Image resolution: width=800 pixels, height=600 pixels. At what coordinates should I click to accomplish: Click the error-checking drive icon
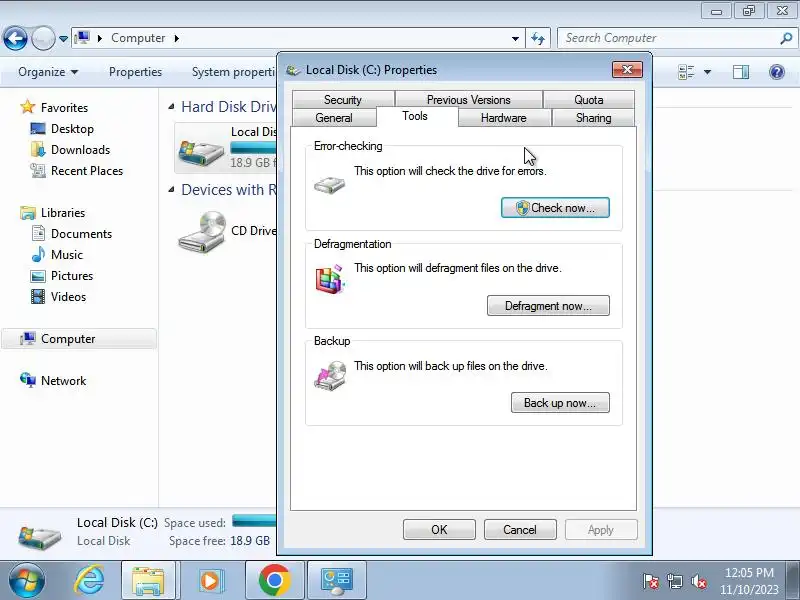tap(330, 184)
